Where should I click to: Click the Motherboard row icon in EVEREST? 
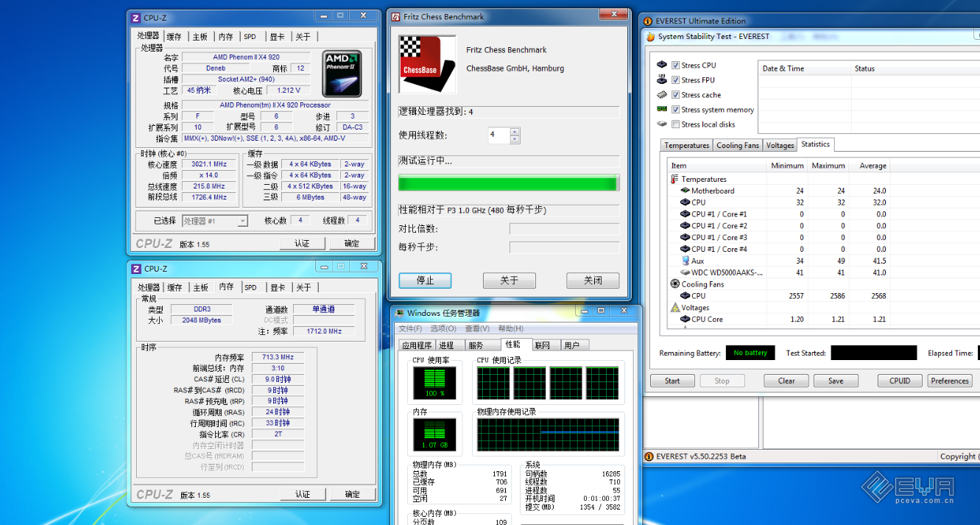tap(685, 191)
